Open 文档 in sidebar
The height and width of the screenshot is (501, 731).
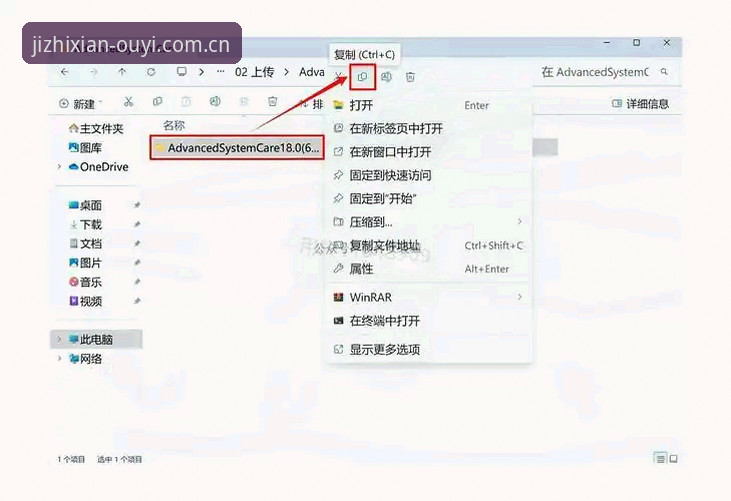coord(85,243)
